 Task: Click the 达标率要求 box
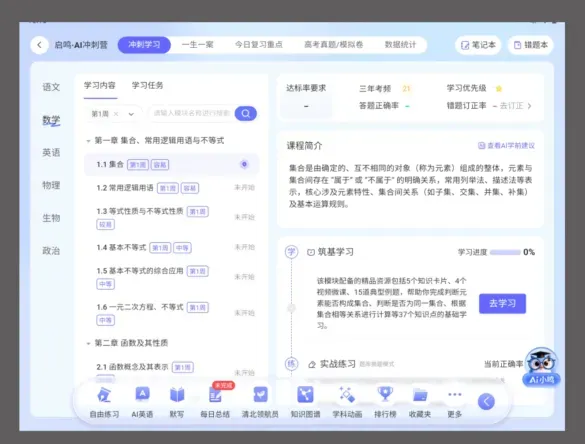pos(306,106)
